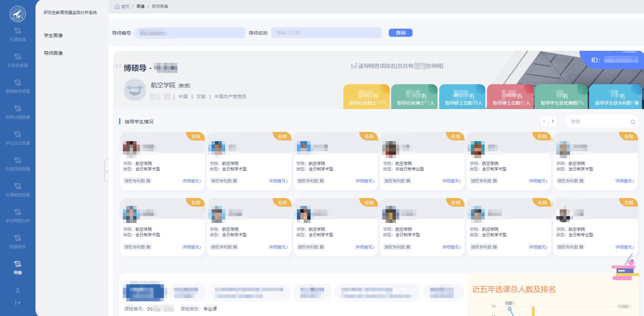The width and height of the screenshot is (644, 316).
Task: Go to next page of student cards
Action: (x=553, y=121)
